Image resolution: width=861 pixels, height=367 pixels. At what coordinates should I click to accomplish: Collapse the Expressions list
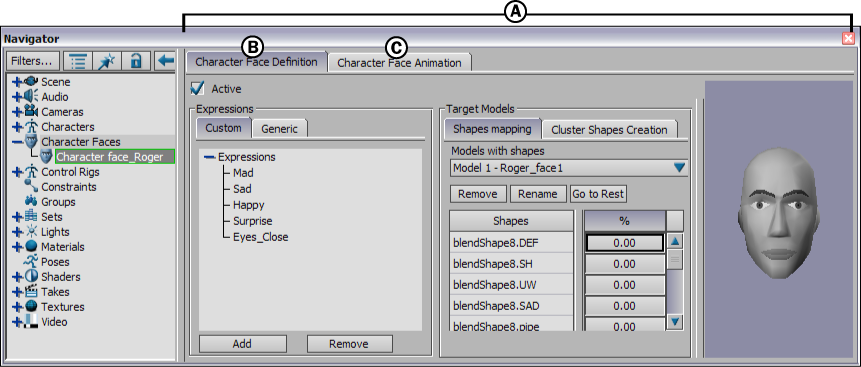tap(209, 157)
